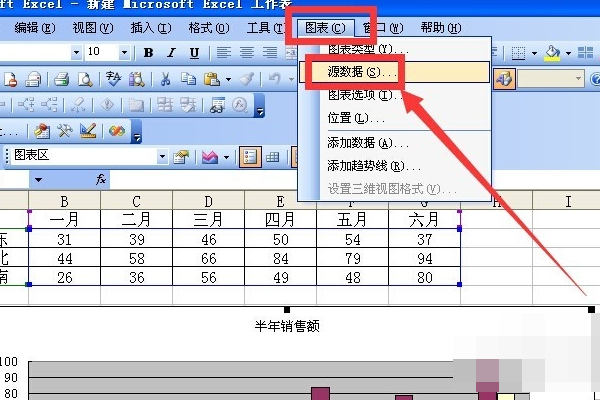600x400 pixels.
Task: Open the Visual Basic Editor icon
Action: [x=42, y=131]
